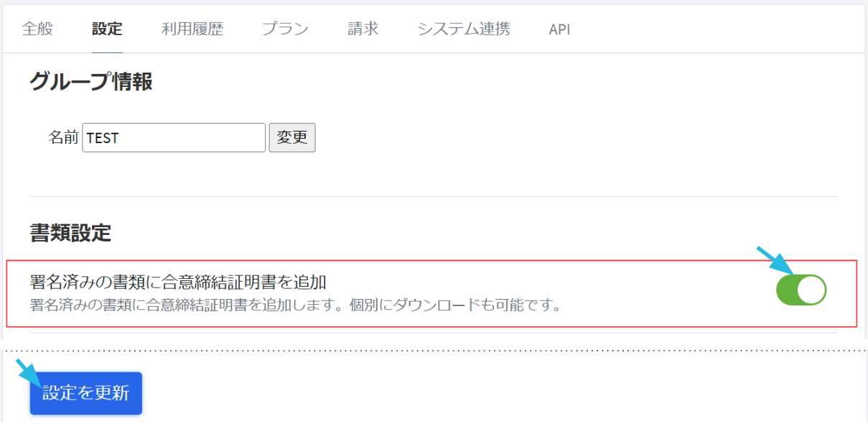This screenshot has height=424, width=868.
Task: Click the 名前 input field containing TEST
Action: (x=174, y=137)
